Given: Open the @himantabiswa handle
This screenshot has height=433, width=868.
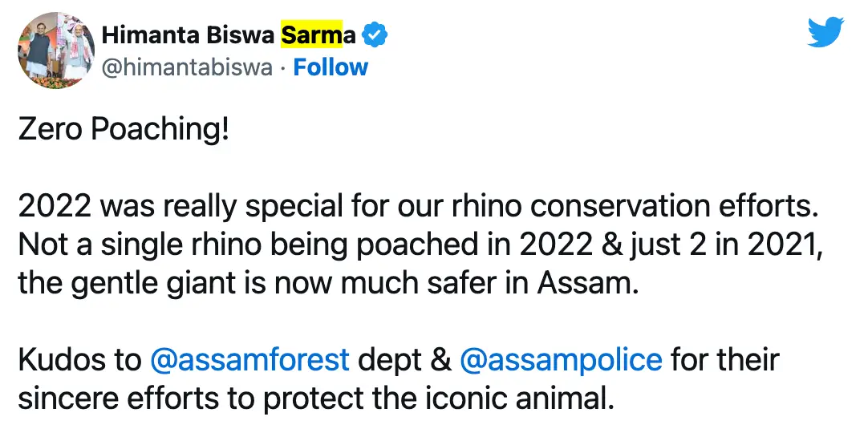Looking at the screenshot, I should pyautogui.click(x=187, y=67).
